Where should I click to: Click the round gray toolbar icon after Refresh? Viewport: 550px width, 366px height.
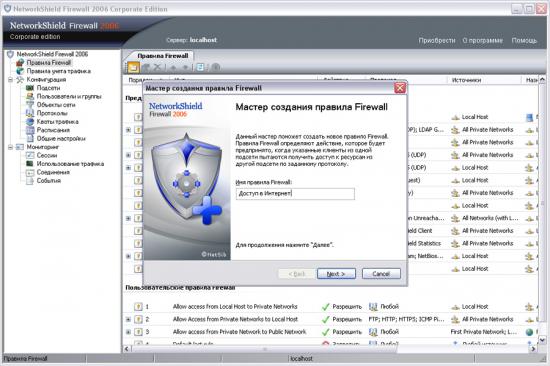pos(216,67)
